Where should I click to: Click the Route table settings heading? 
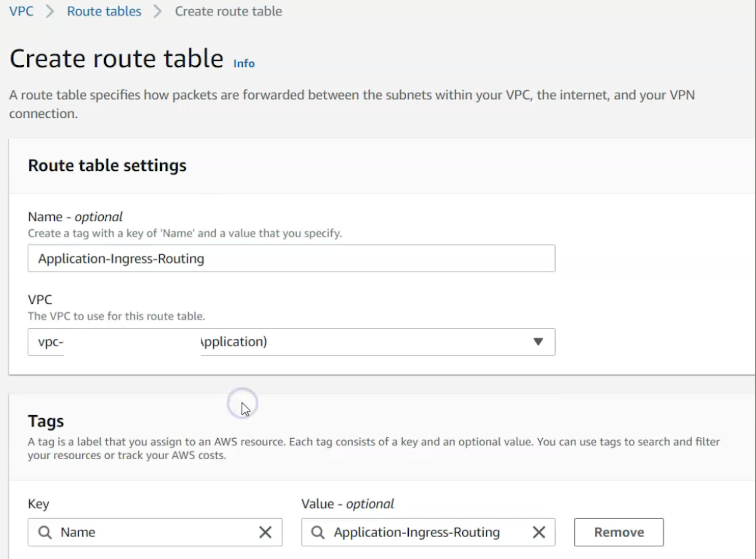point(107,166)
